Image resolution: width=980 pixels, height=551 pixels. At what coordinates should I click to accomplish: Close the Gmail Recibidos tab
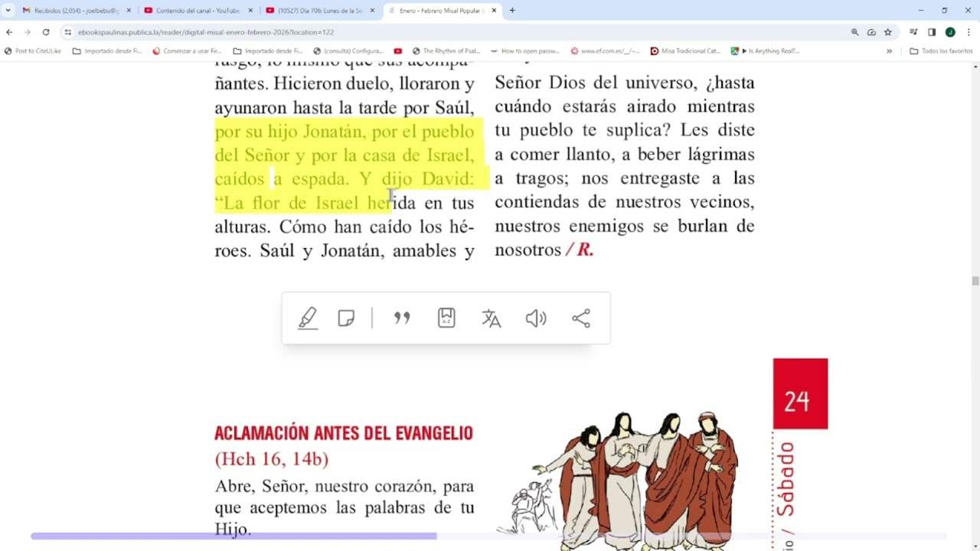[129, 11]
